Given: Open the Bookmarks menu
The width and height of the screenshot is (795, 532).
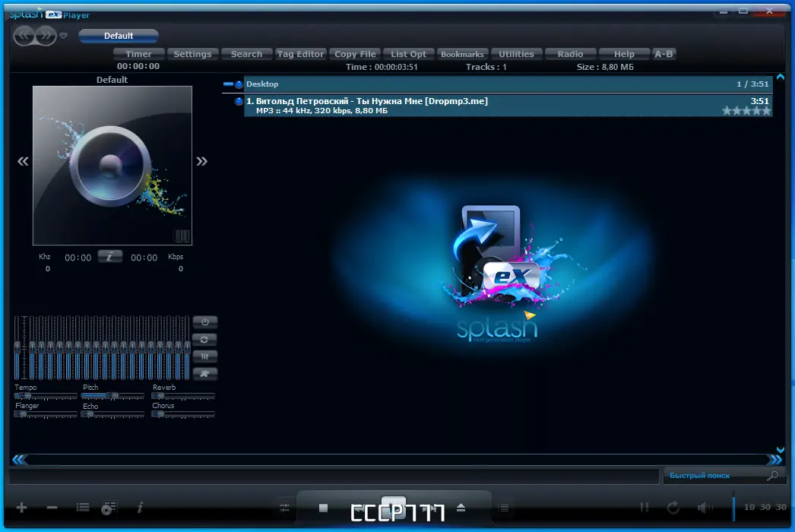Looking at the screenshot, I should point(462,54).
